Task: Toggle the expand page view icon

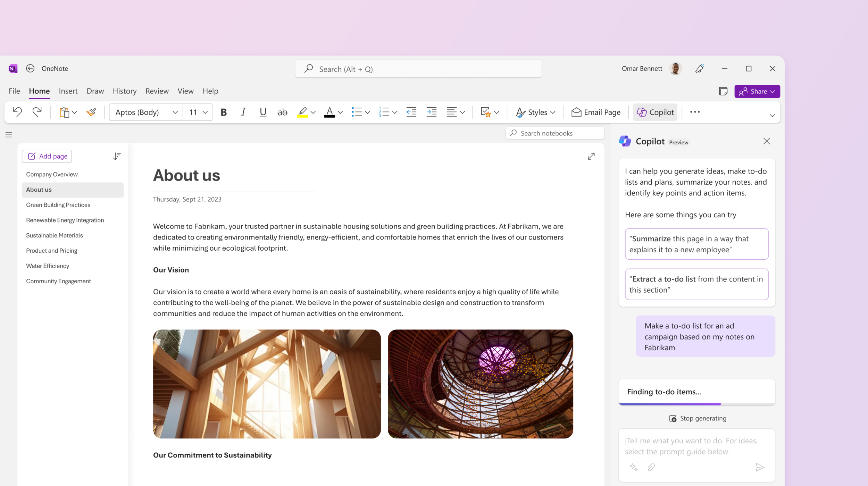Action: tap(591, 156)
